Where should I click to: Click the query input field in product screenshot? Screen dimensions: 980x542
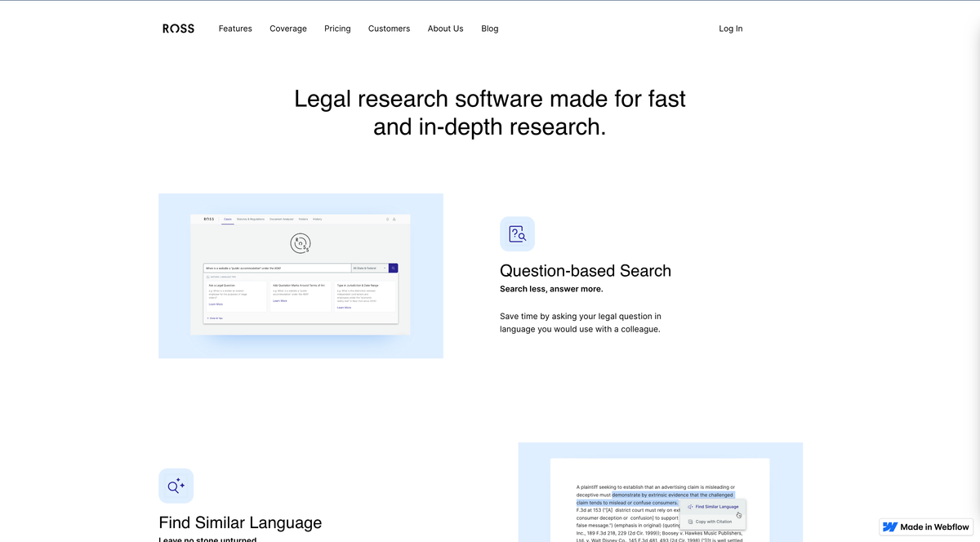point(277,268)
